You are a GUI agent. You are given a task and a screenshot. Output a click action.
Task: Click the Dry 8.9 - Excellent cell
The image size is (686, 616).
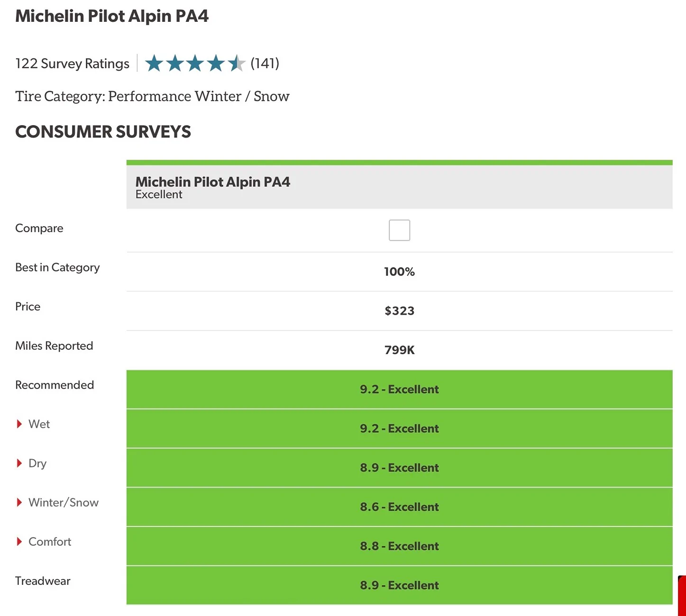(399, 468)
